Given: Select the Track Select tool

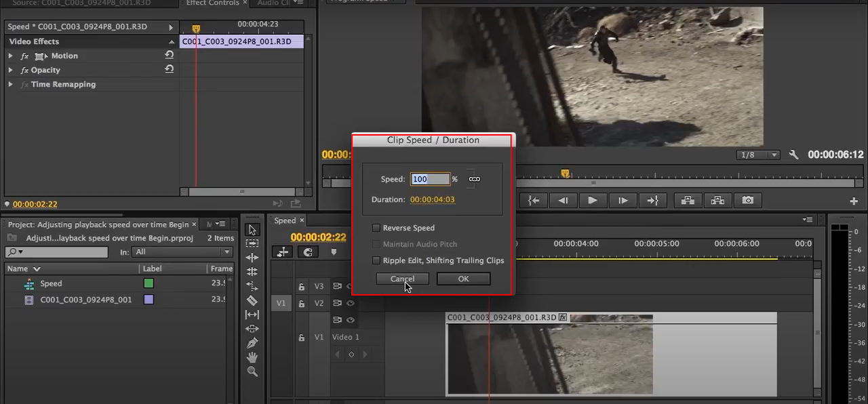Looking at the screenshot, I should 252,243.
